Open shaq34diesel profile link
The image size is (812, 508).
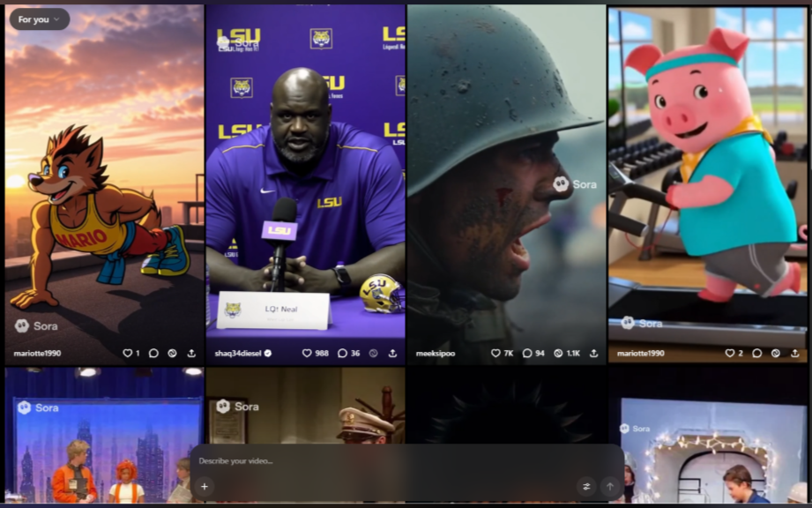click(x=238, y=353)
